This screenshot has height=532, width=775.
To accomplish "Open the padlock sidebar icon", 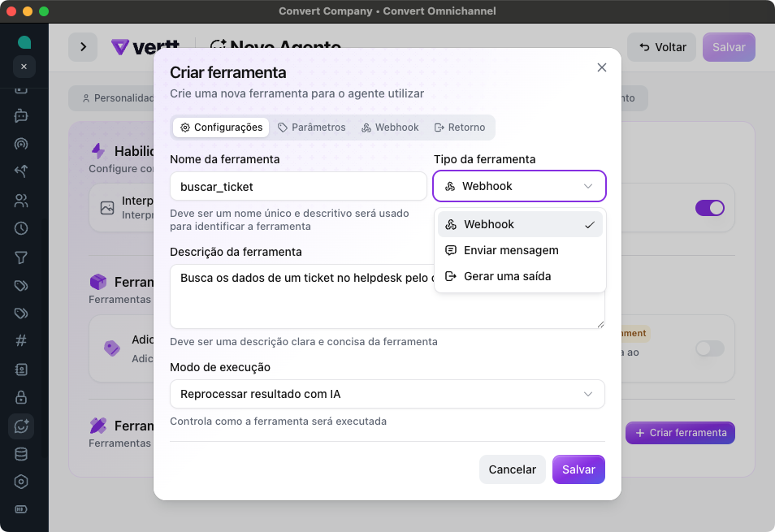I will click(x=21, y=397).
